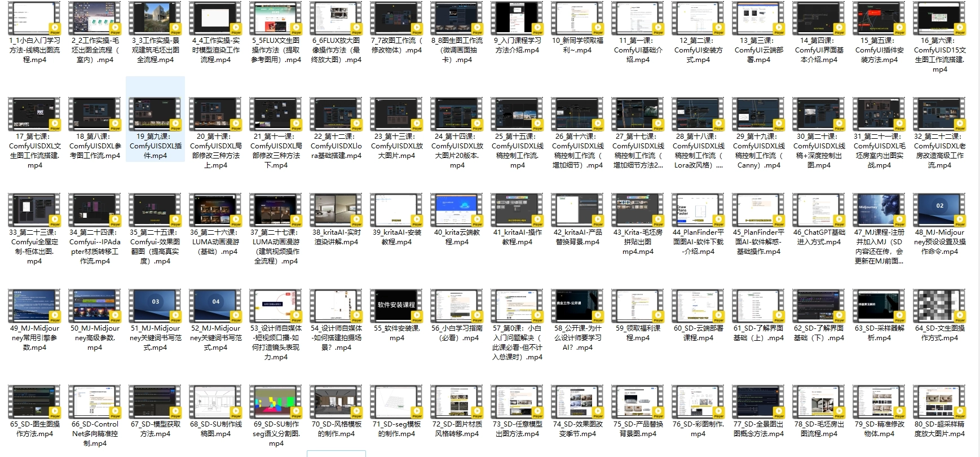The image size is (980, 457).
Task: Select the 35_第二十五课 效果图翻图 video icon
Action: [x=155, y=210]
